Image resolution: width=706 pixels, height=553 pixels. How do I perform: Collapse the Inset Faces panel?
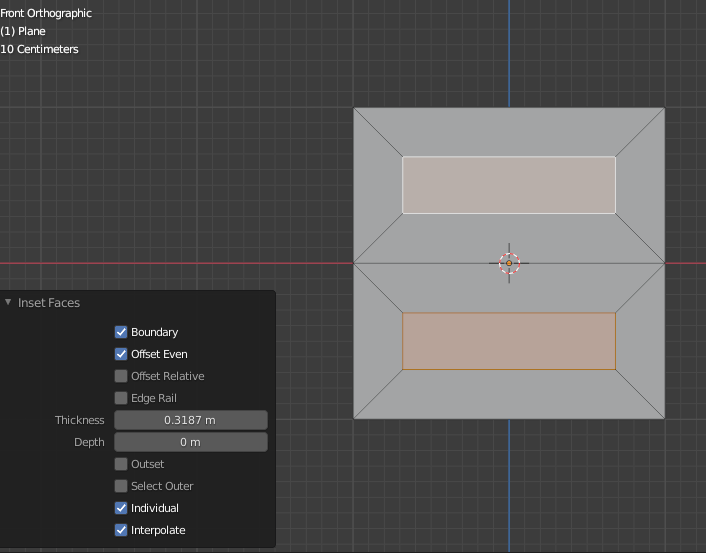pos(8,302)
